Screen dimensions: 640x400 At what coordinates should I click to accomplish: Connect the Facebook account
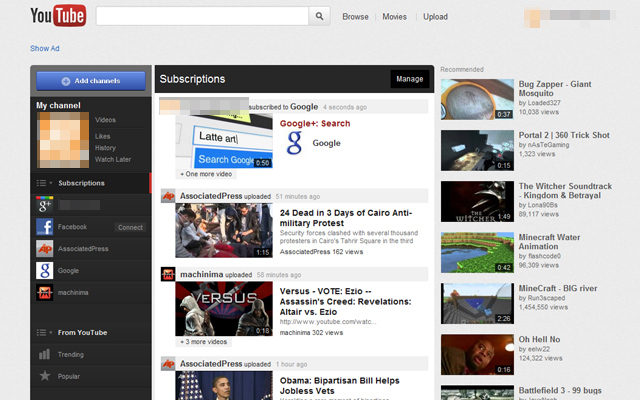[x=130, y=227]
